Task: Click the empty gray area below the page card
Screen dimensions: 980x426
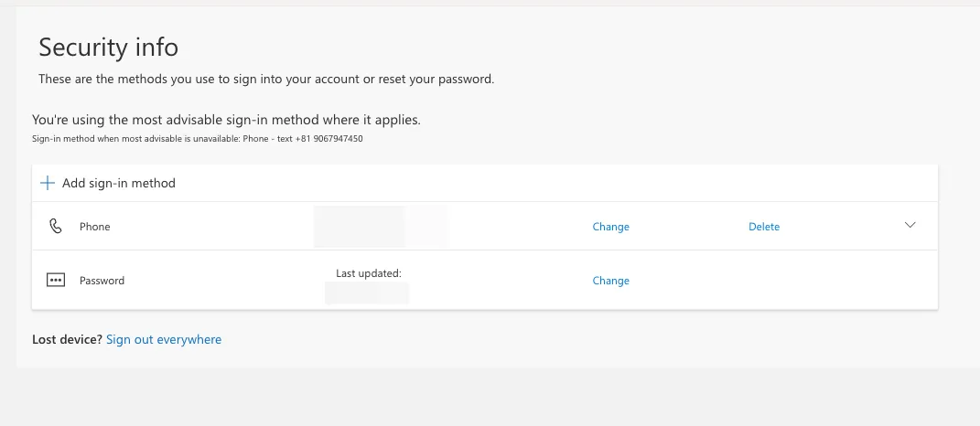Action: tap(490, 397)
